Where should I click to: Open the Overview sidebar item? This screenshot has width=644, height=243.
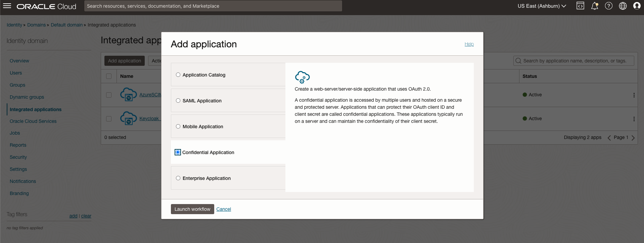[19, 61]
